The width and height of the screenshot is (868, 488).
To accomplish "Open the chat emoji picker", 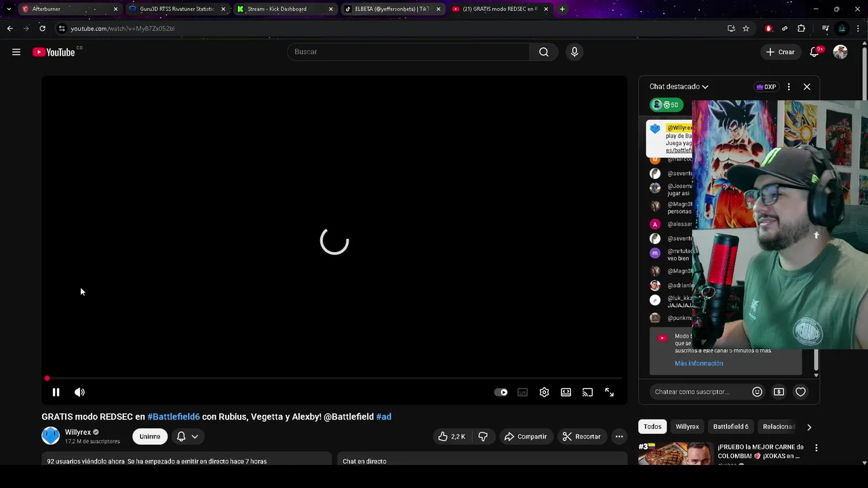I will pos(757,392).
